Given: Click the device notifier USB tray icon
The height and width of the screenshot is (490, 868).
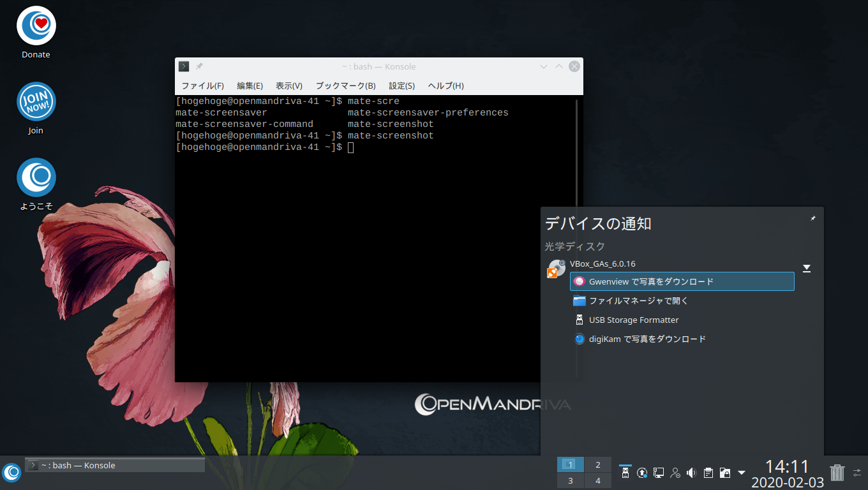Looking at the screenshot, I should pyautogui.click(x=625, y=473).
